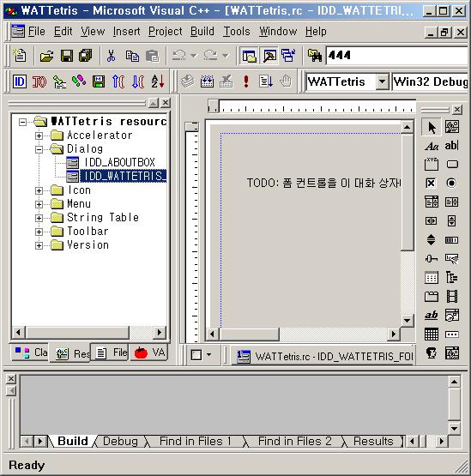The width and height of the screenshot is (471, 476).
Task: Click the Window List toolbar icon
Action: (x=288, y=56)
